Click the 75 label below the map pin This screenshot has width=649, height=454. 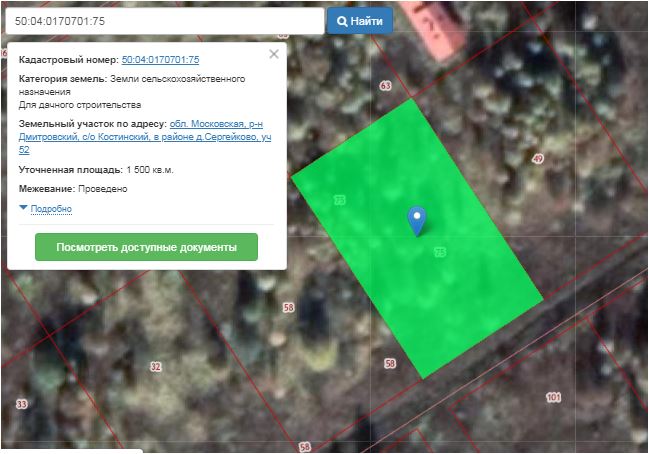[440, 253]
